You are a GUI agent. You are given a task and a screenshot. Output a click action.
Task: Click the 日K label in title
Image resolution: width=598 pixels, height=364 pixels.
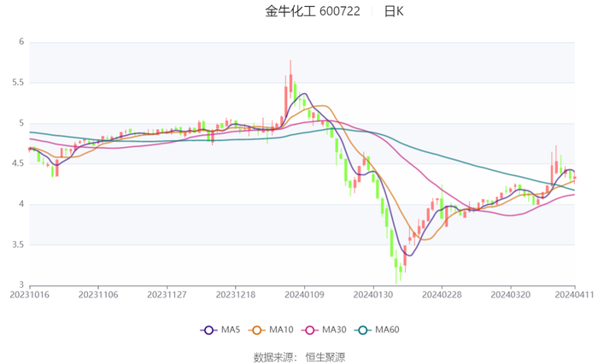click(x=394, y=11)
